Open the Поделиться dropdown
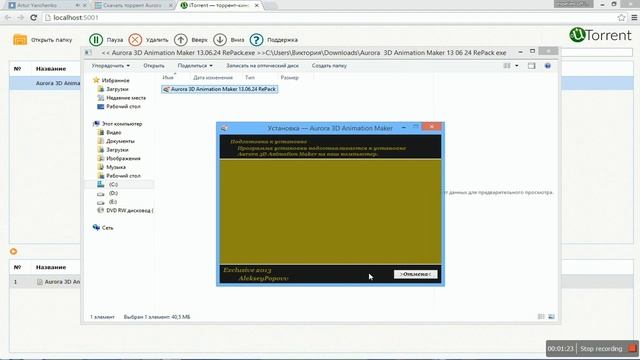 click(x=195, y=66)
